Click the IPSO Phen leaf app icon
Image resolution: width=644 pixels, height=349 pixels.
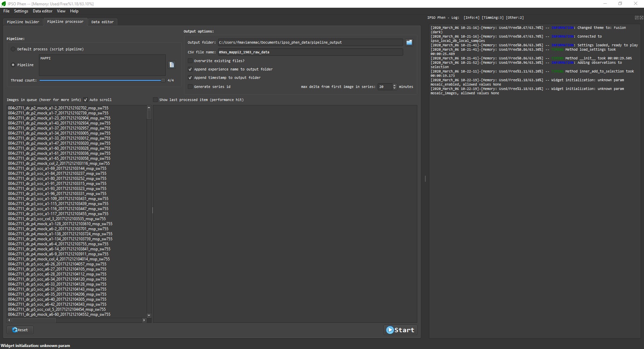pos(4,4)
